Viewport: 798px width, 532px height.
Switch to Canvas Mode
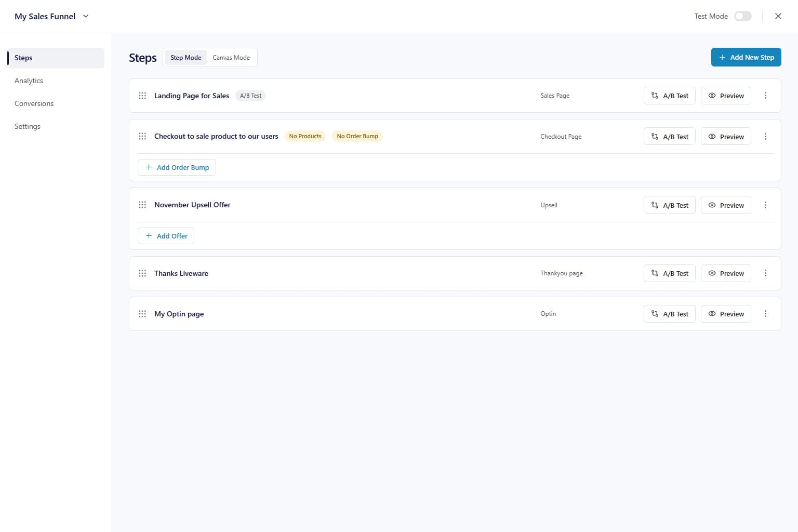click(x=231, y=58)
